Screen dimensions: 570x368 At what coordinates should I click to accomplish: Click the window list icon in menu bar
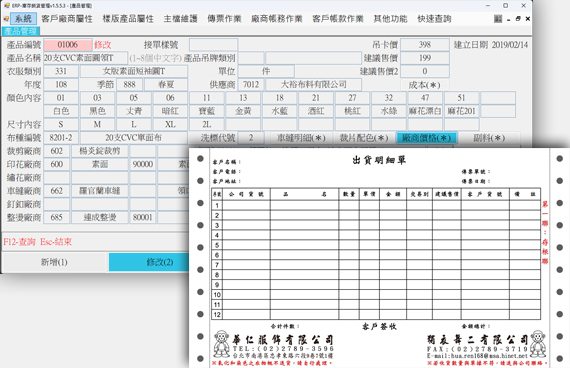498,19
